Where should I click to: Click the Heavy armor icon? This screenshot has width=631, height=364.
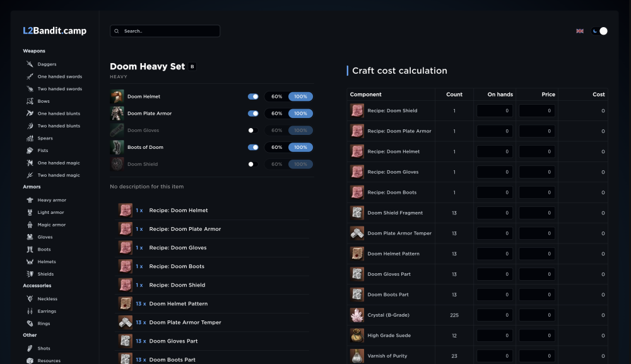pyautogui.click(x=30, y=200)
